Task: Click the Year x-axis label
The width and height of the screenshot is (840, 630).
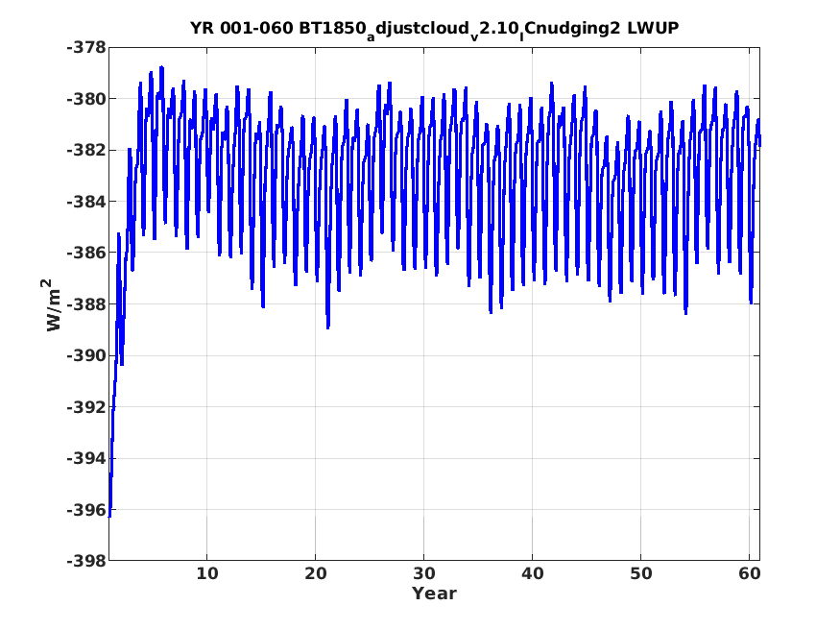Action: 435,594
